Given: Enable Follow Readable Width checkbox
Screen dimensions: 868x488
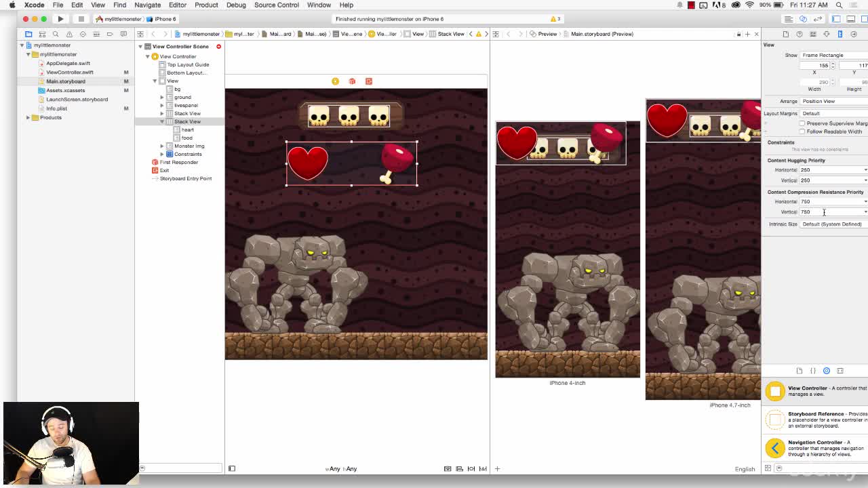Looking at the screenshot, I should (x=802, y=131).
